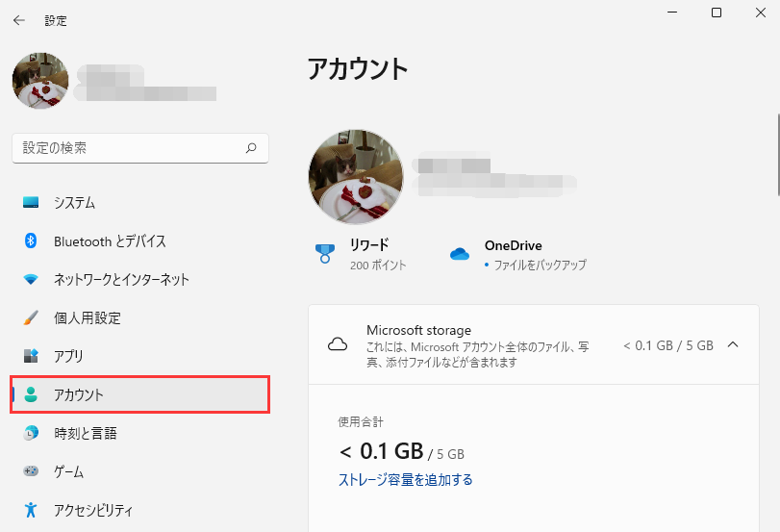Click large account profile picture
Image resolution: width=780 pixels, height=532 pixels.
pos(356,177)
